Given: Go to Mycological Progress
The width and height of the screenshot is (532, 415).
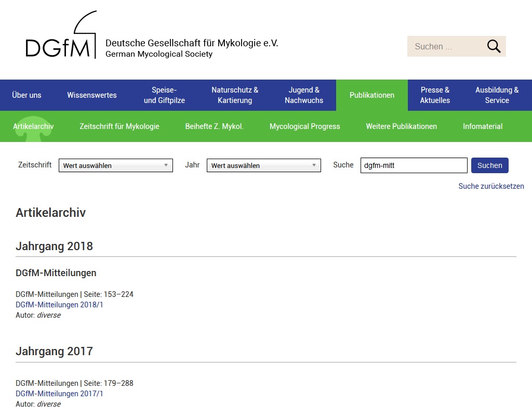Looking at the screenshot, I should 304,126.
